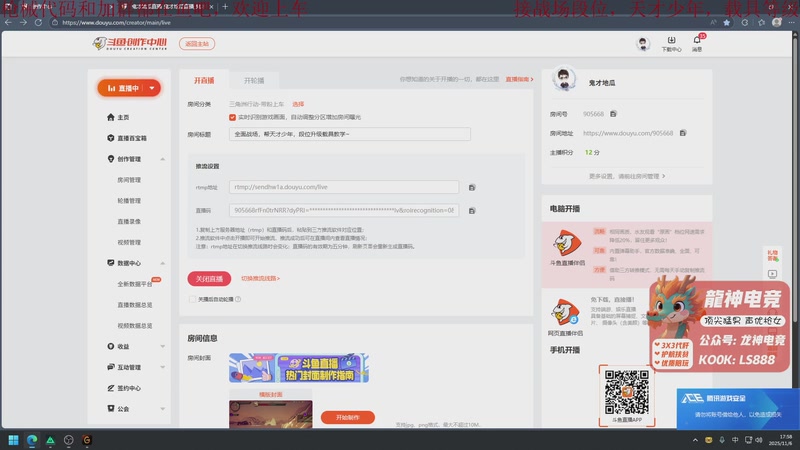
Task: Switch to the 开直播 tab
Action: tap(204, 80)
